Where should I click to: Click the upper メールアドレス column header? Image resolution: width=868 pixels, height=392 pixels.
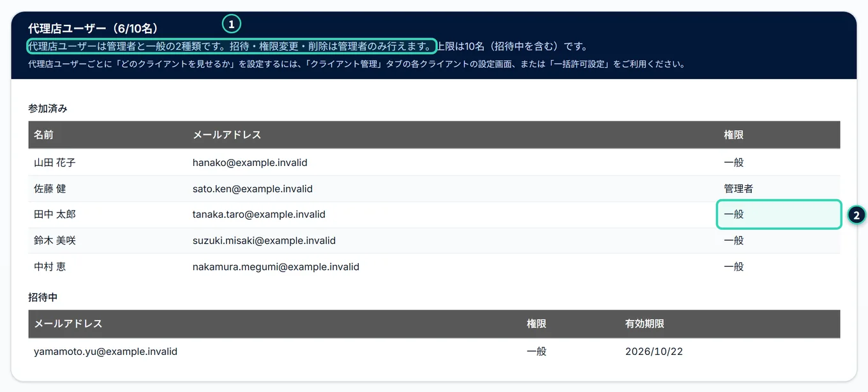coord(227,135)
